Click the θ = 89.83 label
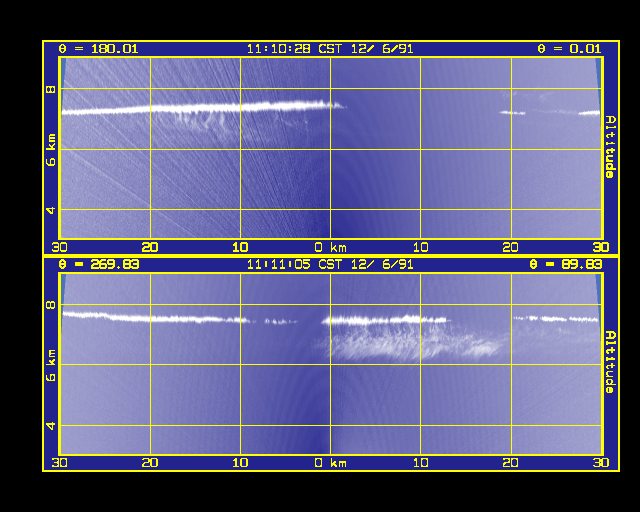This screenshot has height=512, width=640. pyautogui.click(x=565, y=265)
